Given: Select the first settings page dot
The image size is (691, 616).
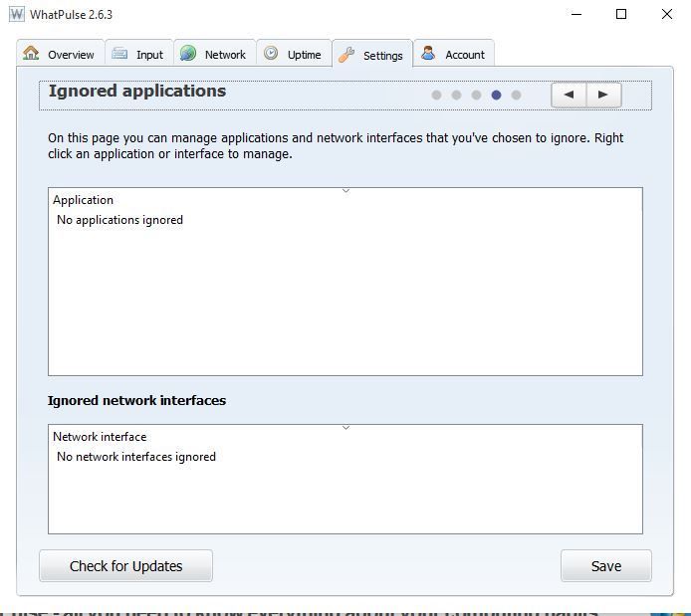Looking at the screenshot, I should click(436, 95).
